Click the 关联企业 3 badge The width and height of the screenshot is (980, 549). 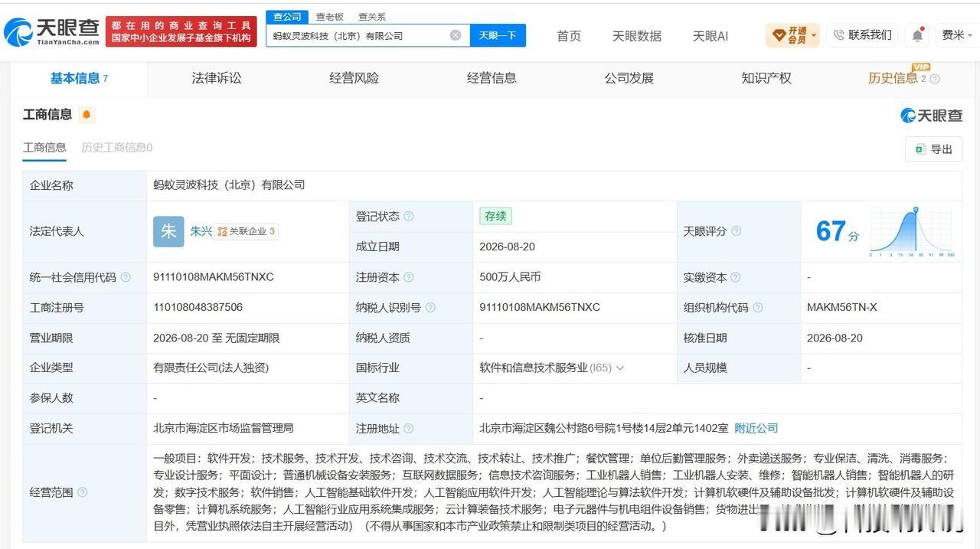247,231
